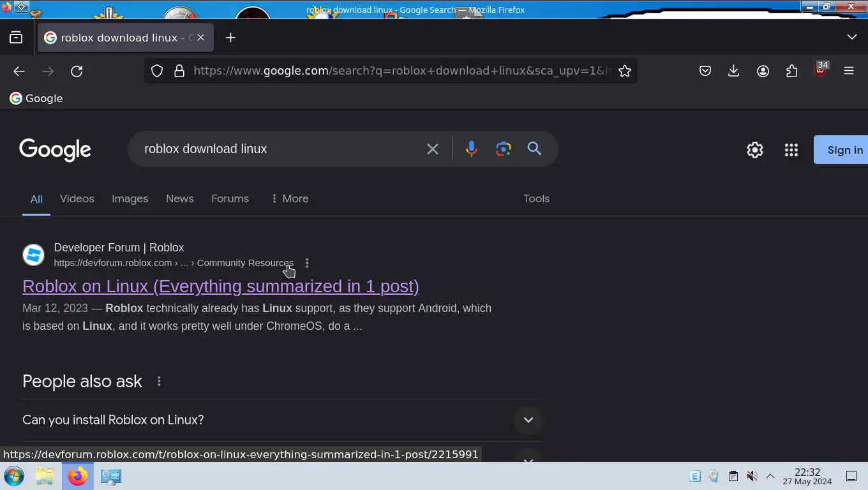Open tracking protection shield info
This screenshot has height=490, width=868.
tap(157, 71)
